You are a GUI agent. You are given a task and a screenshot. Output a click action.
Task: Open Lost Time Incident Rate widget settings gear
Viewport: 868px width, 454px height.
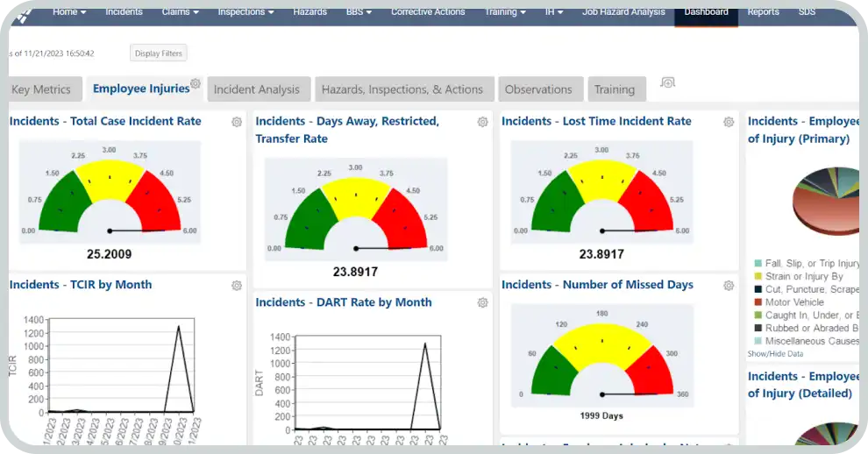tap(729, 122)
